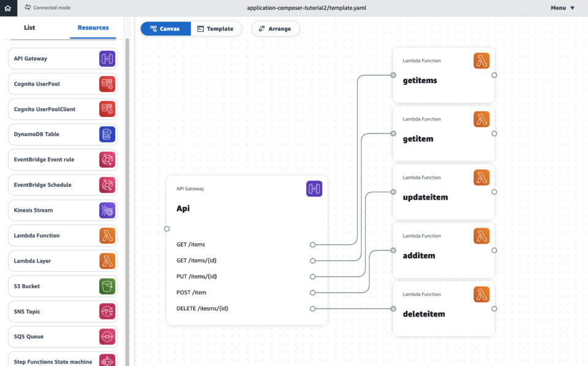Image resolution: width=588 pixels, height=366 pixels.
Task: Click the Lambda icon on the deleteitem card
Action: pos(481,294)
